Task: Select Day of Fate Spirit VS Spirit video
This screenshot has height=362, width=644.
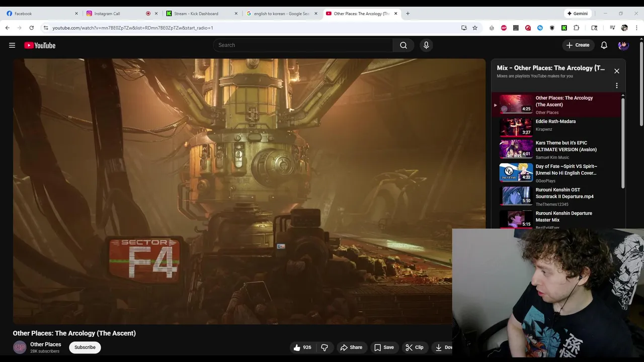Action: [x=555, y=173]
